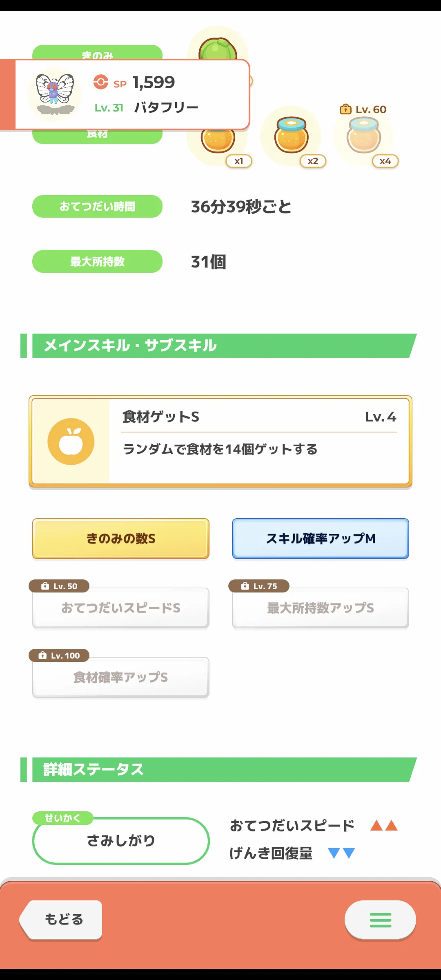Viewport: 441px width, 980px height.
Task: Tap the orange speed-up arrows
Action: point(384,826)
